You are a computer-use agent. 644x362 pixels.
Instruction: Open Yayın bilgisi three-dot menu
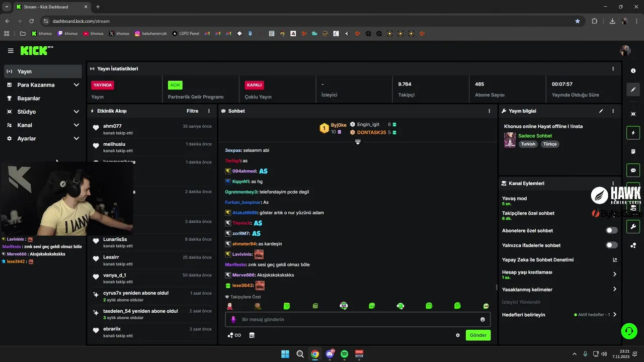pos(613,111)
